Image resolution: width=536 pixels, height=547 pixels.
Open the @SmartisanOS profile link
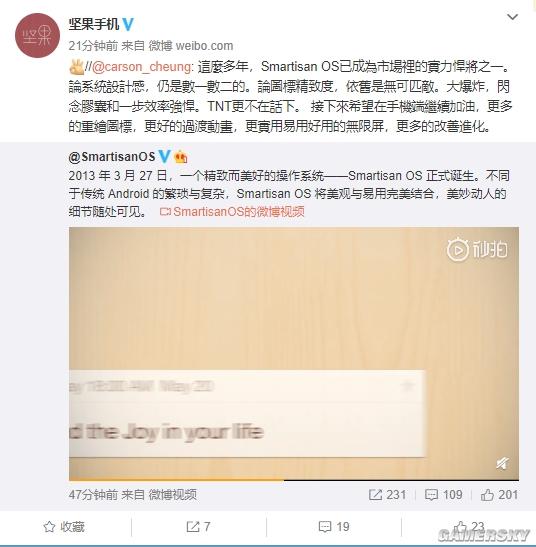pos(112,157)
